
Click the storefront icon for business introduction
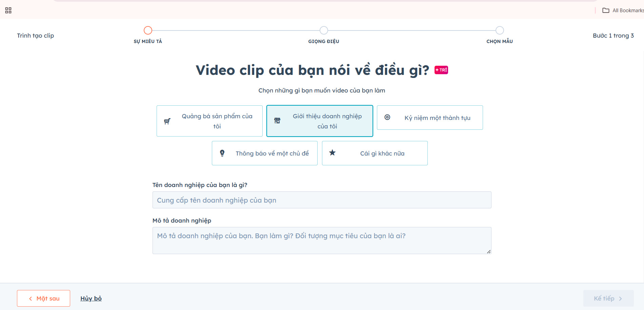[x=277, y=121]
